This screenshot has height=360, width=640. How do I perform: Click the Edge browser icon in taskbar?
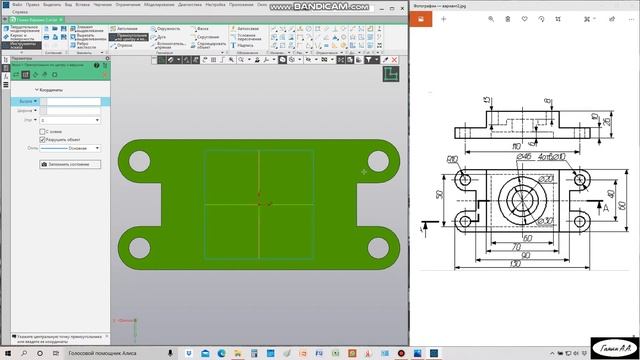point(222,353)
